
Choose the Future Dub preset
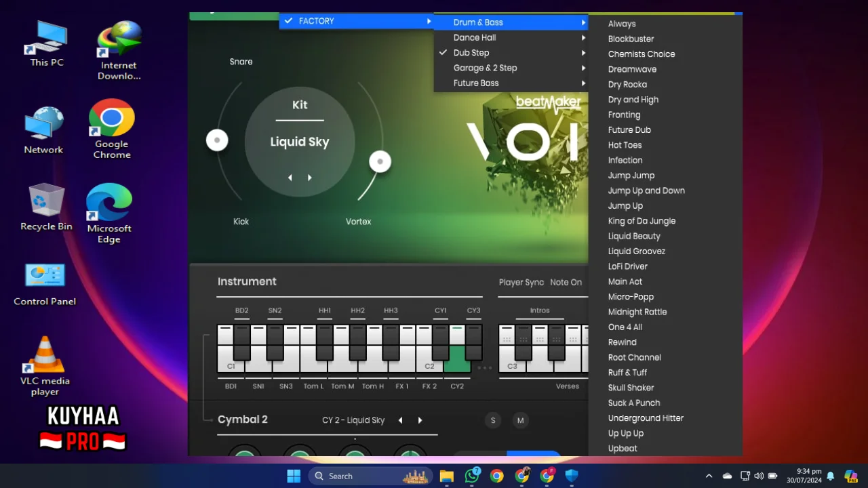pos(629,130)
